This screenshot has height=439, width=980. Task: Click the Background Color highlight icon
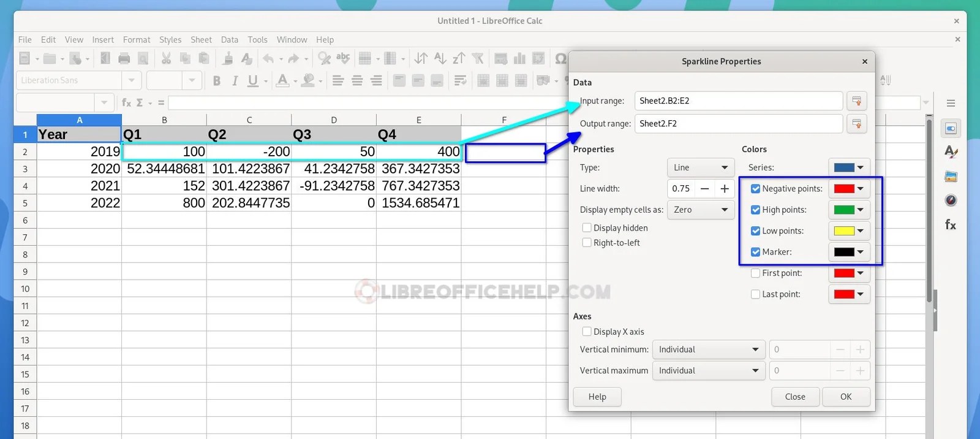tap(309, 80)
